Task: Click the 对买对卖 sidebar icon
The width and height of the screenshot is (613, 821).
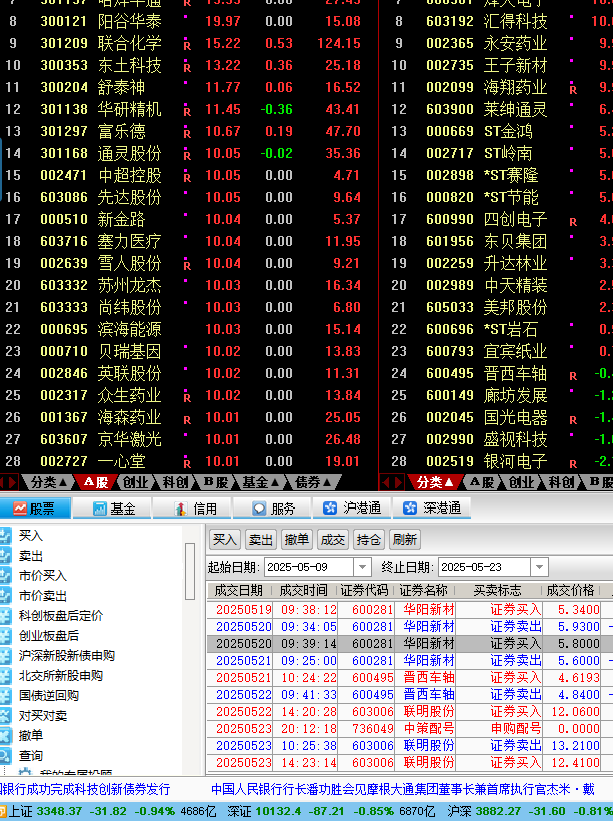Action: click(x=5, y=715)
